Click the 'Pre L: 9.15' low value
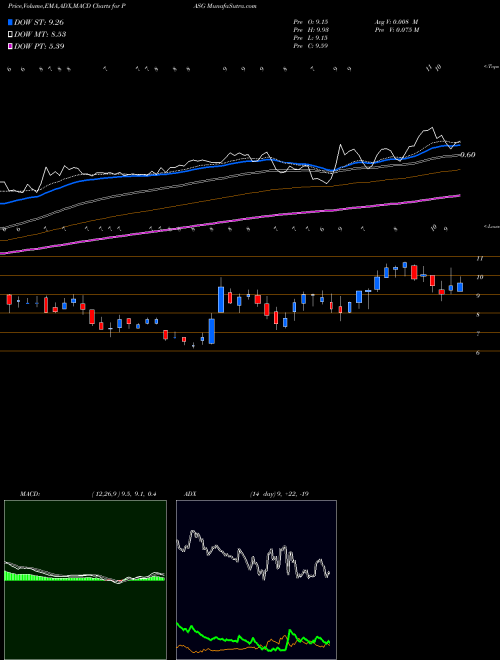Image resolution: width=500 pixels, height=660 pixels. pyautogui.click(x=311, y=38)
